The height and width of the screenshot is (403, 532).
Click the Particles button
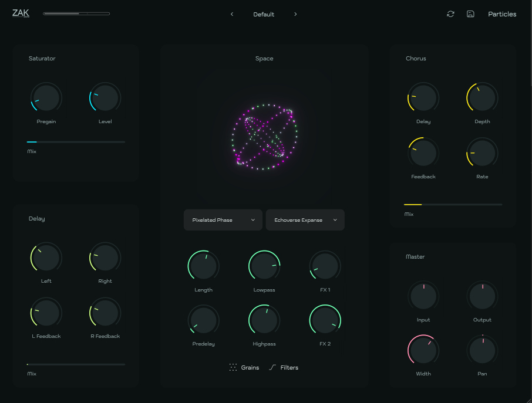[x=502, y=14]
